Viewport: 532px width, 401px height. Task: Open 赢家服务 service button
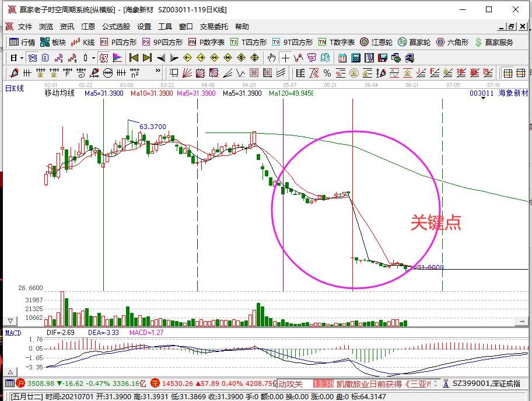(x=494, y=42)
